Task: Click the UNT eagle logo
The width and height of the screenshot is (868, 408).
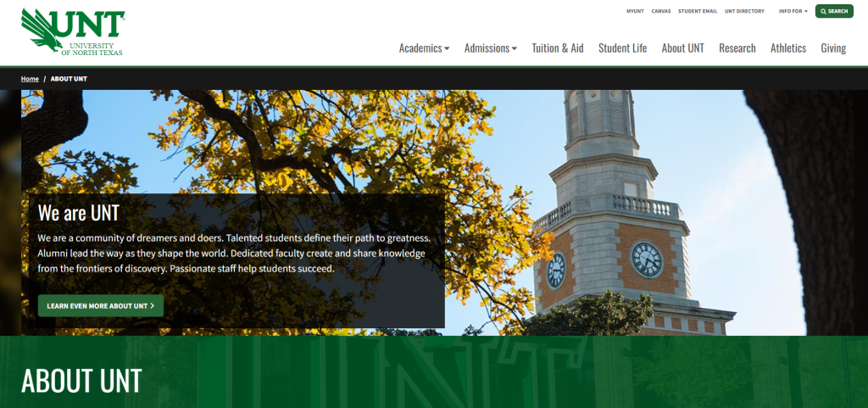Action: pyautogui.click(x=73, y=31)
